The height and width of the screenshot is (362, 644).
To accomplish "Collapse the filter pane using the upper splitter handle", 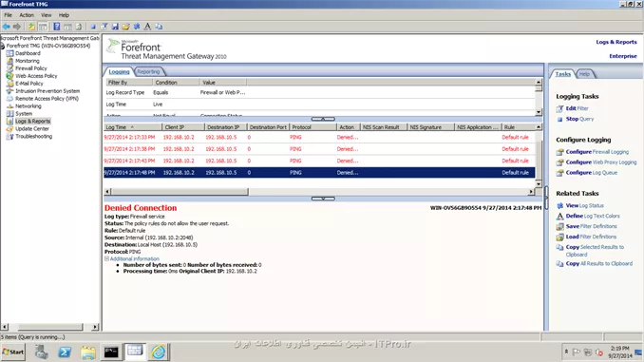I will (x=323, y=119).
